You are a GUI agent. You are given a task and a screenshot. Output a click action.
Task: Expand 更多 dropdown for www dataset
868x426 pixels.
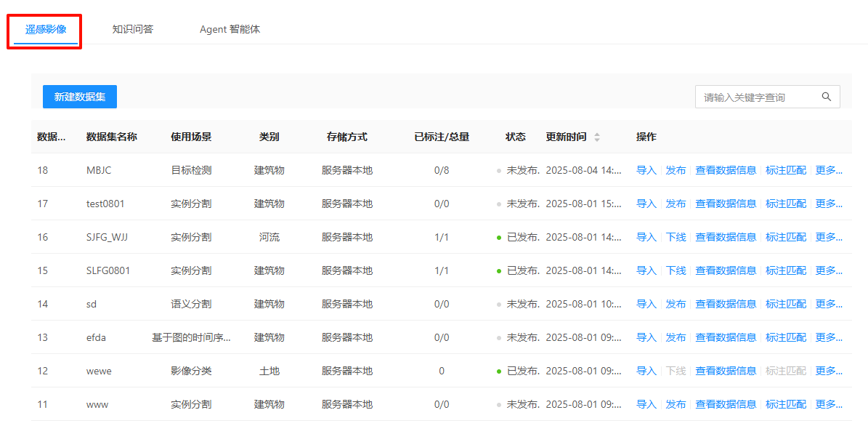click(829, 404)
